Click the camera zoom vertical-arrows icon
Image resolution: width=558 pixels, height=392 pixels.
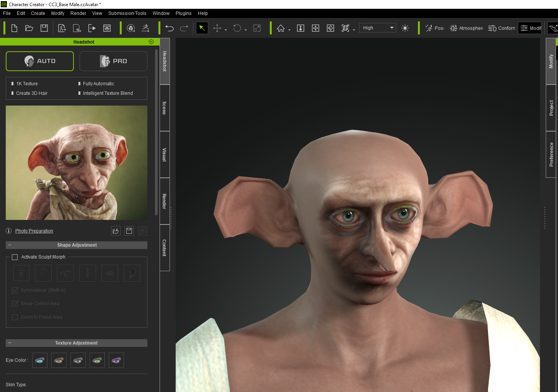(301, 28)
